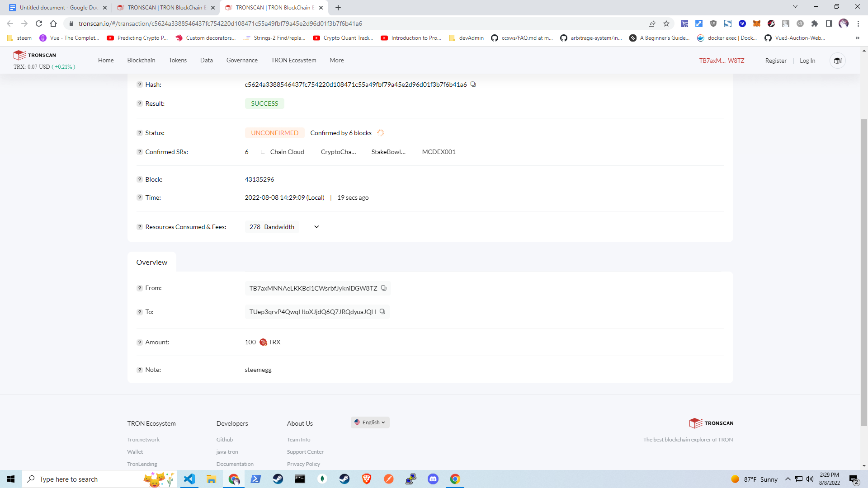Screen dimensions: 868x488
Task: Click the Confirmed SRs help icon
Action: (x=140, y=152)
